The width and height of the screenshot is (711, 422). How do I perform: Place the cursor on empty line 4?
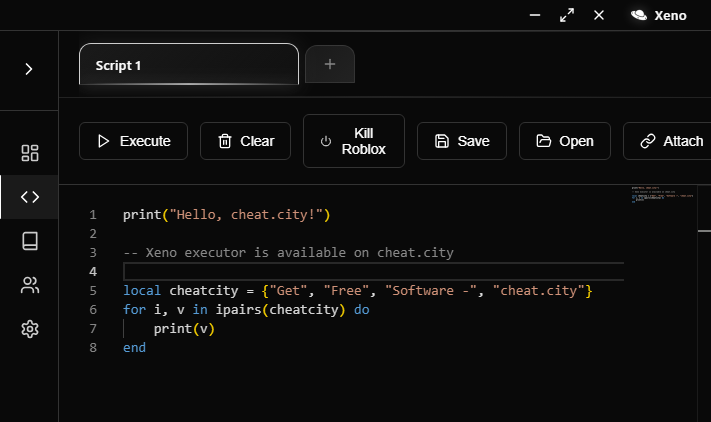click(372, 272)
